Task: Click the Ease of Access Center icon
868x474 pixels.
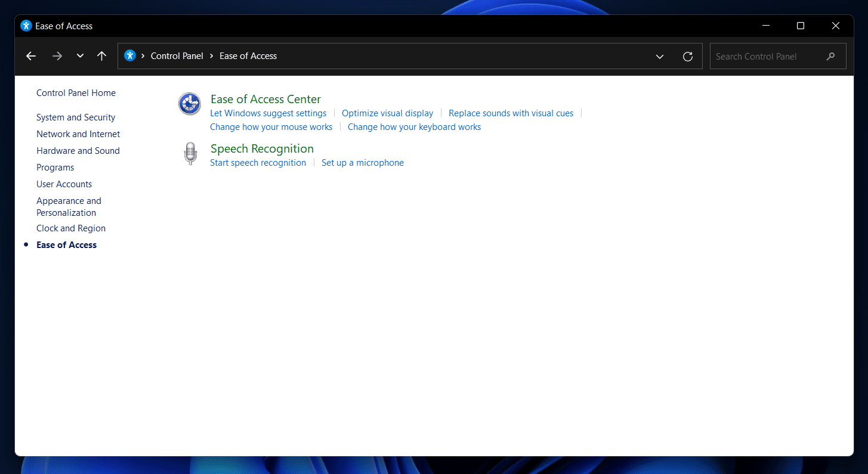Action: 190,104
